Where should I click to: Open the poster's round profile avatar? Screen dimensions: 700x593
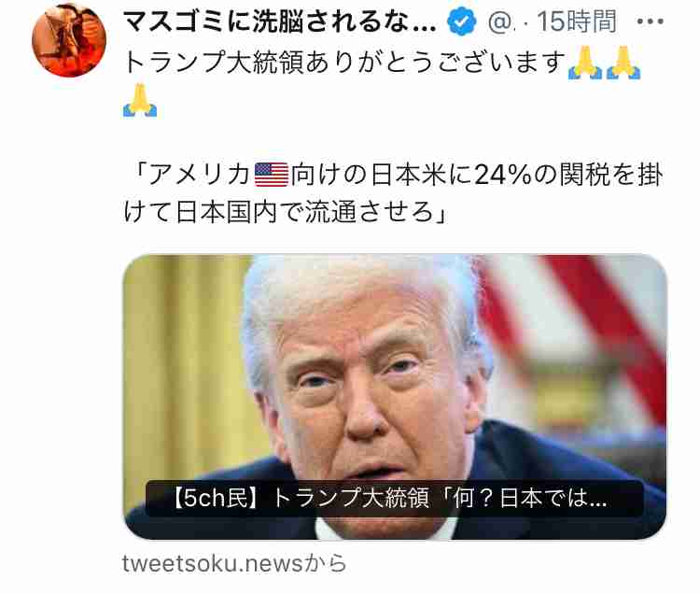point(69,40)
